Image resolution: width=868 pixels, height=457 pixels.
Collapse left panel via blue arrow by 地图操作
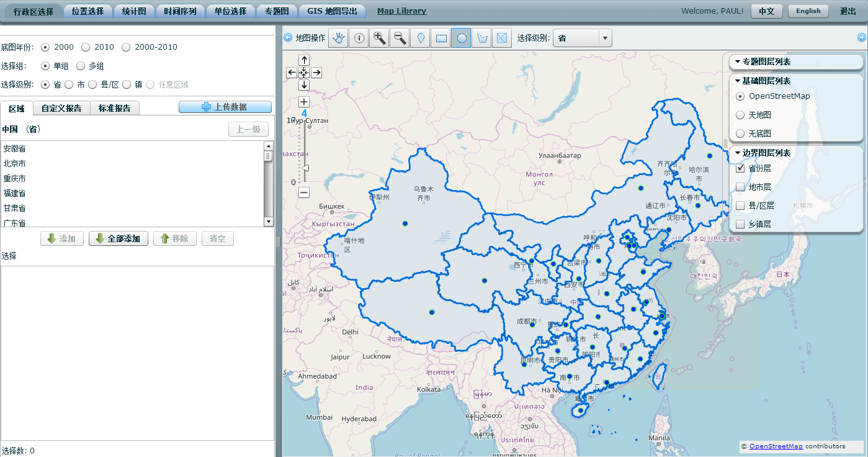click(x=288, y=38)
